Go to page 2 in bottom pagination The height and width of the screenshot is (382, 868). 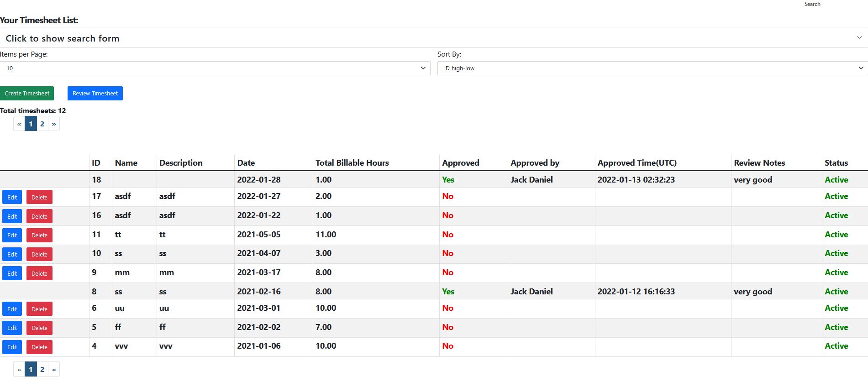coord(42,369)
